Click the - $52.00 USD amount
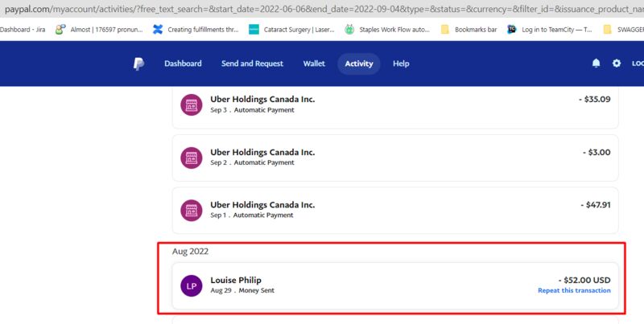The width and height of the screenshot is (644, 324). point(584,280)
